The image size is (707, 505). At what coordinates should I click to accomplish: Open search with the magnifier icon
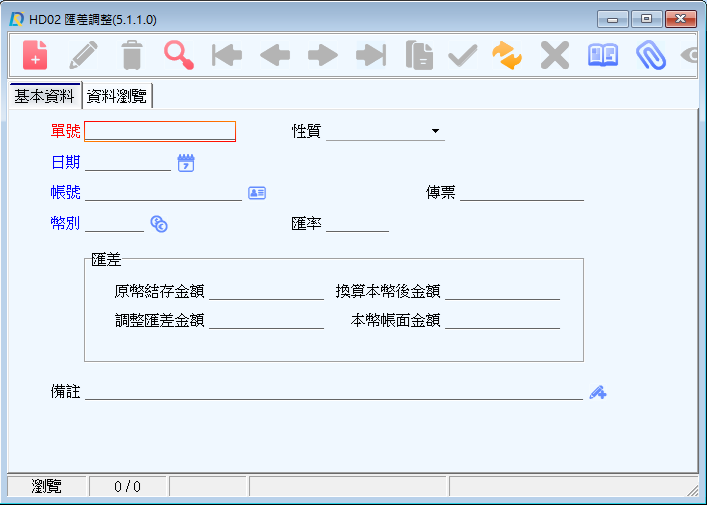tap(179, 55)
